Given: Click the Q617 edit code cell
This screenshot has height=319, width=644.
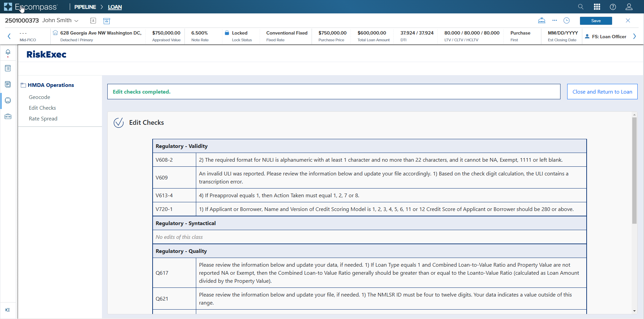Looking at the screenshot, I should coord(174,273).
